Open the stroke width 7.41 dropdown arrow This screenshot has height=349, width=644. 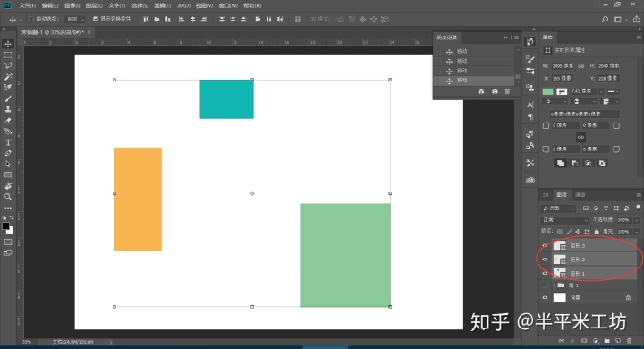(x=601, y=91)
